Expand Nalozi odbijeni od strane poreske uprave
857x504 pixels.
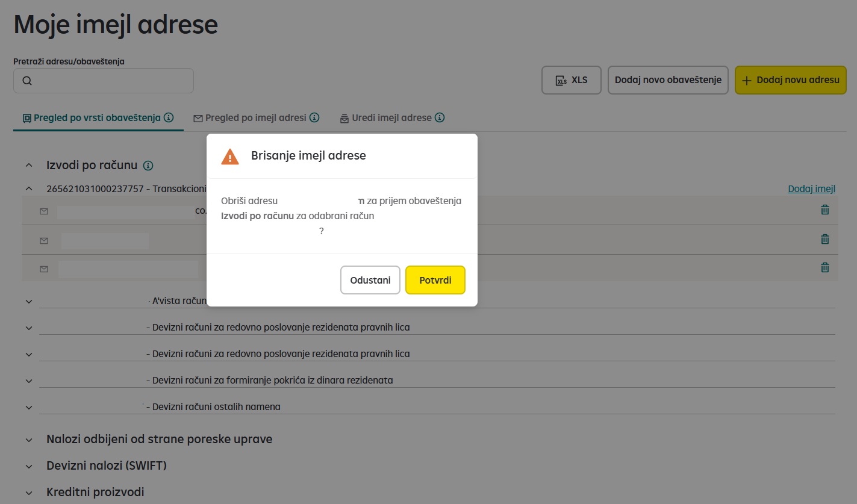[29, 440]
